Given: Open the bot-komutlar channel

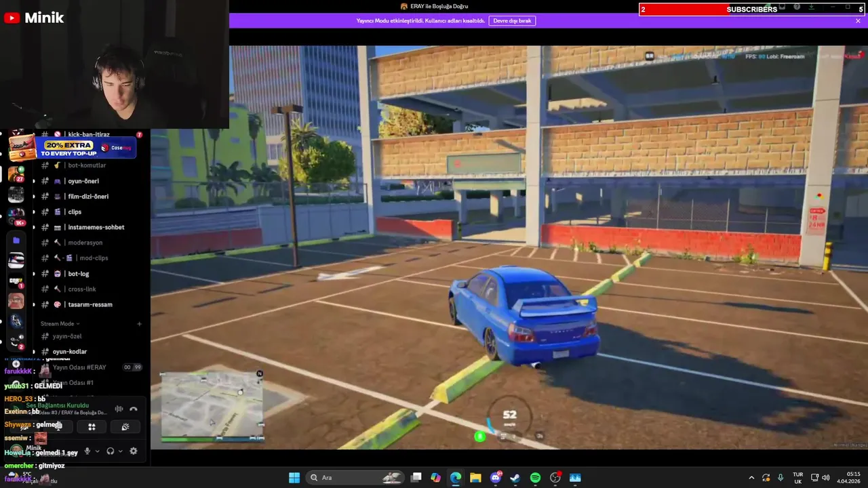Looking at the screenshot, I should click(x=87, y=165).
